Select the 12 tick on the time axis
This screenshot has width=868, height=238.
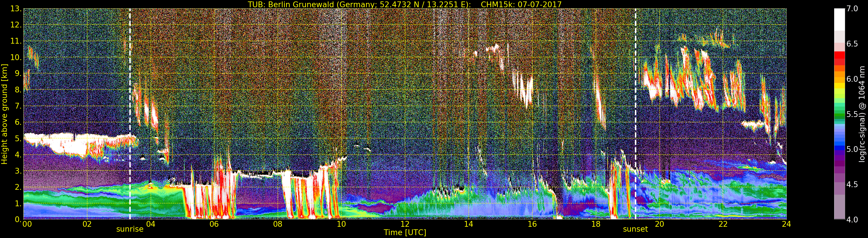click(x=405, y=224)
